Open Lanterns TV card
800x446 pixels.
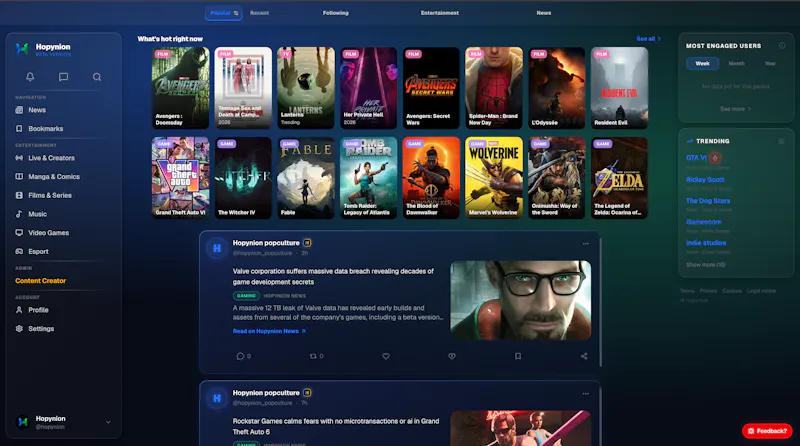point(306,88)
